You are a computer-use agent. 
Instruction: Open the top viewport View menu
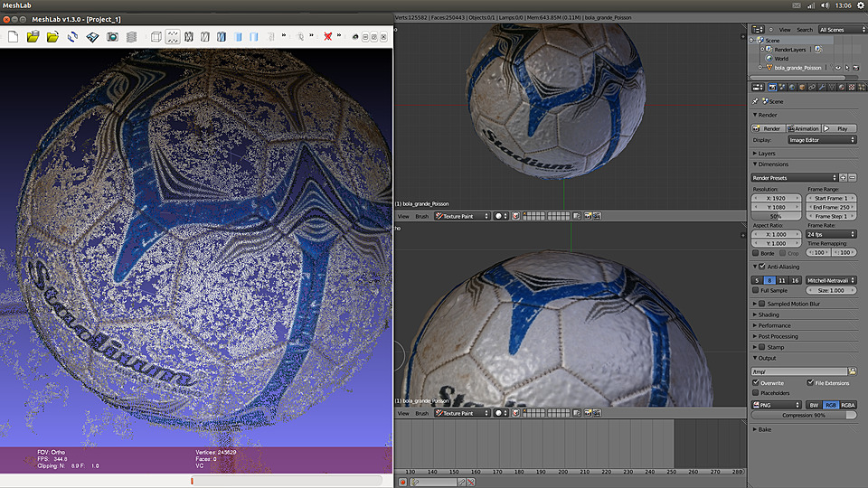tap(403, 216)
